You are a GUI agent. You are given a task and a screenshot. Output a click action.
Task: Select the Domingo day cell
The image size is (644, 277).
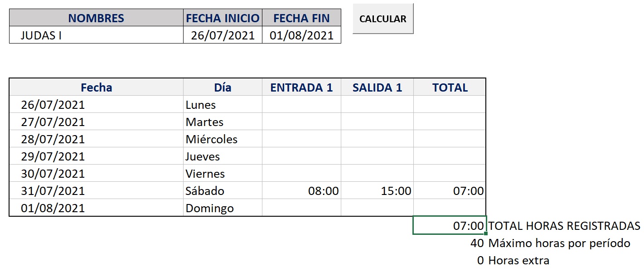[x=223, y=208]
